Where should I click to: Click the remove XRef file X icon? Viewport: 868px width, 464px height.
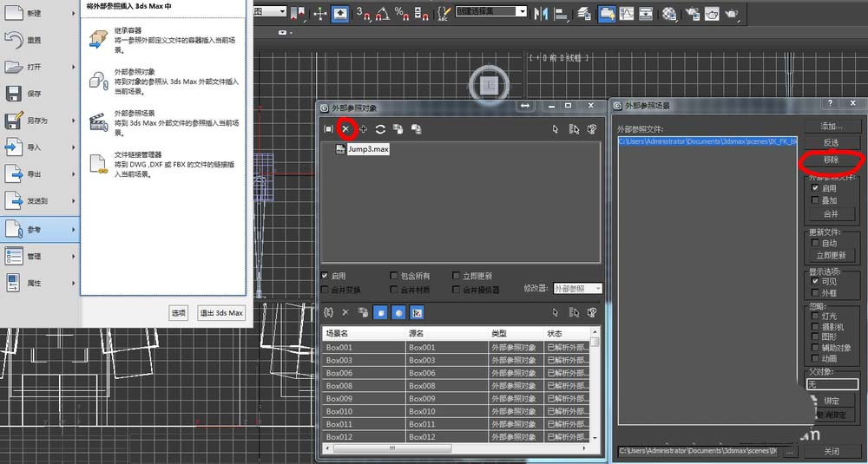(x=345, y=129)
